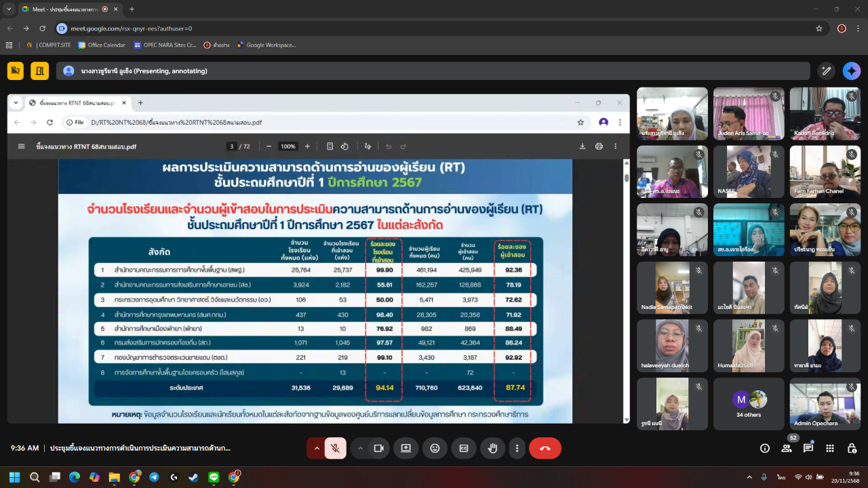Click the '34 others' participants tile
This screenshot has height=488, width=868.
[x=748, y=404]
